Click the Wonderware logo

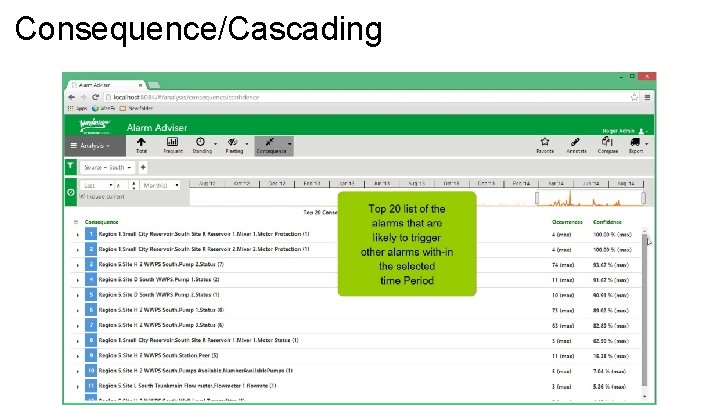click(x=94, y=125)
